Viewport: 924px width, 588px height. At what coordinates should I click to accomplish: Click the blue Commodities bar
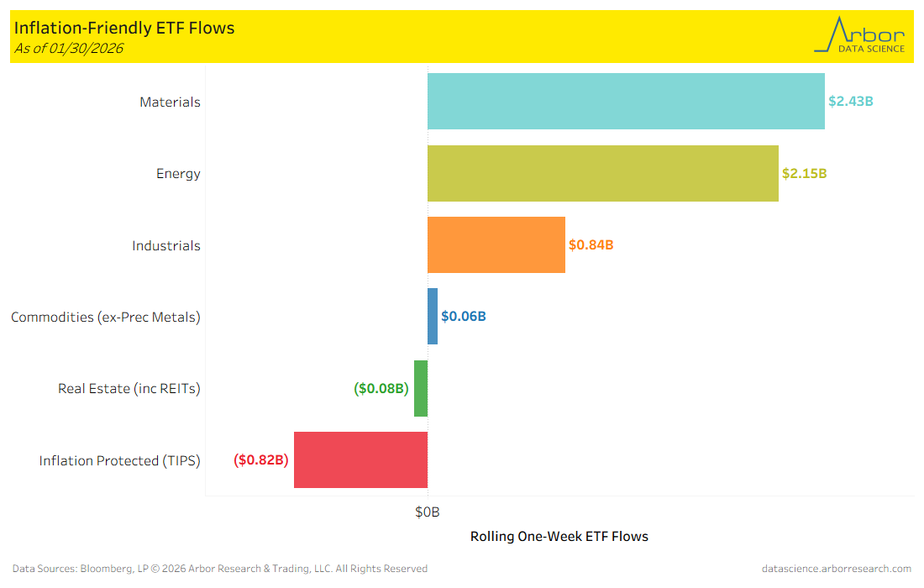click(x=433, y=317)
